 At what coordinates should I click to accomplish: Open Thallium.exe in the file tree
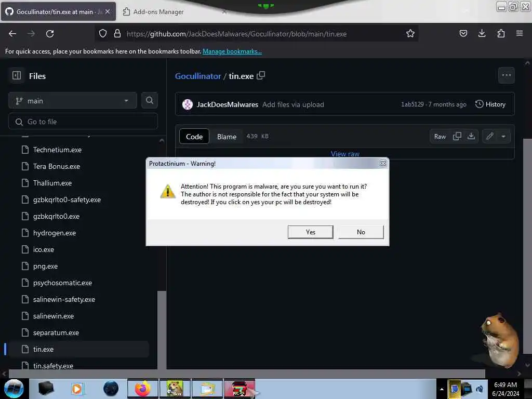coord(52,183)
